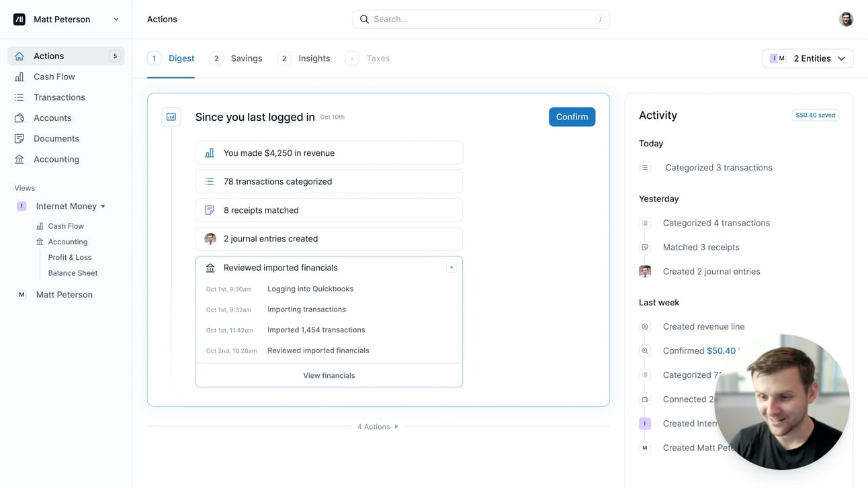
Task: Collapse the Internet Money view tree
Action: [x=103, y=207]
